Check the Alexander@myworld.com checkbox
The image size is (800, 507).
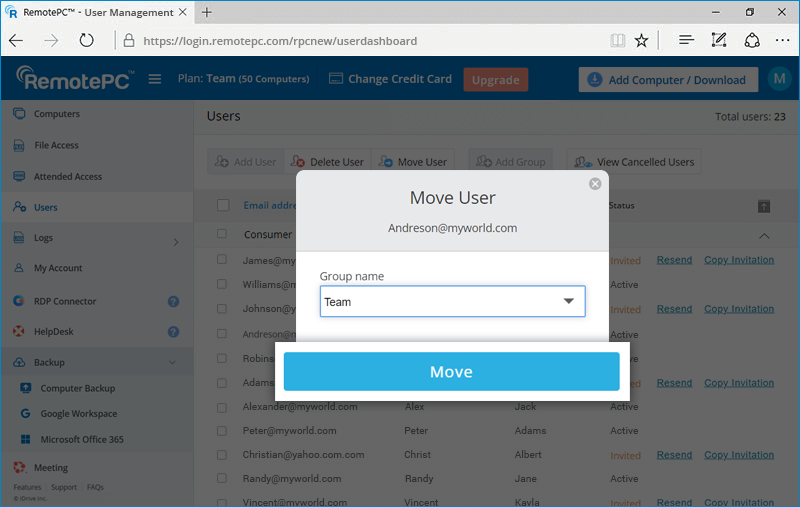coord(223,407)
